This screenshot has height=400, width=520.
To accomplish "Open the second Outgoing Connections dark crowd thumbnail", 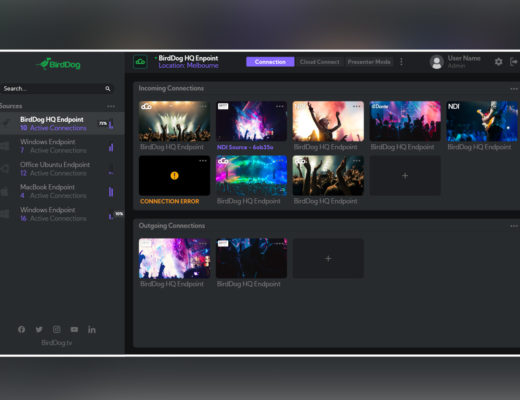I will [x=251, y=258].
